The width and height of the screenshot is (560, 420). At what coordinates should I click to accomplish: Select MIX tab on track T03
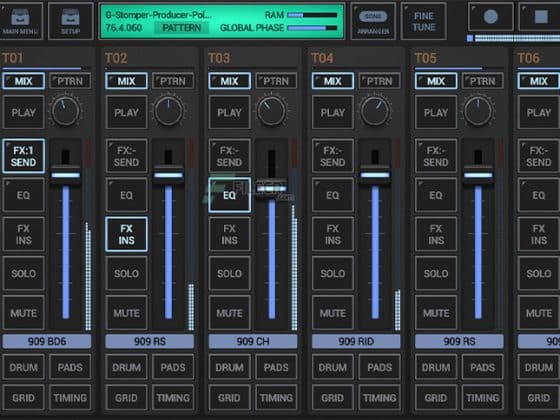[229, 81]
